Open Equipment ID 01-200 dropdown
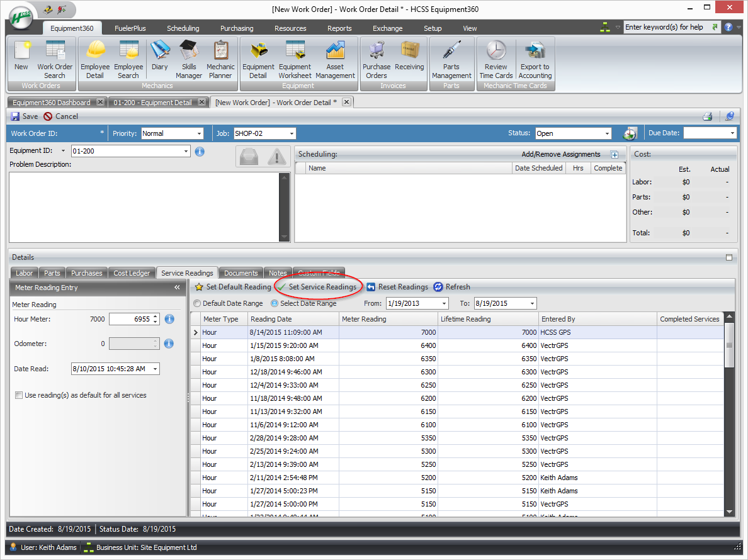The width and height of the screenshot is (748, 560). click(186, 151)
